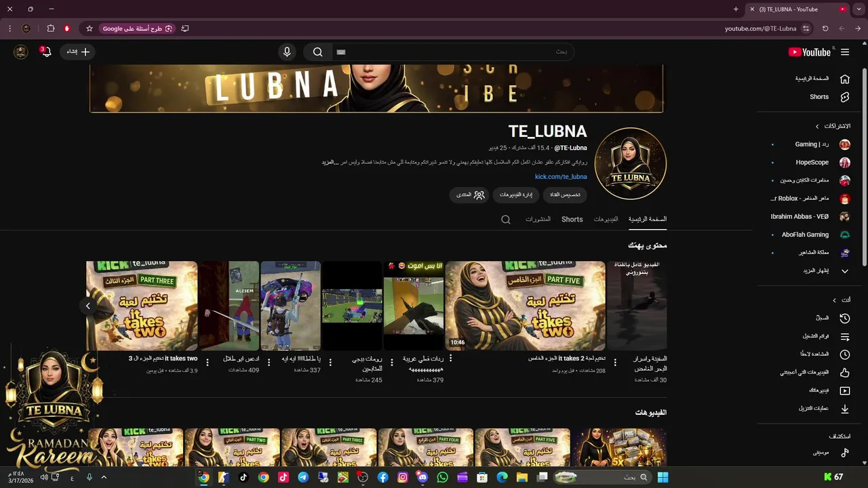Screen dimensions: 868x488
Task: Start voice search with microphone icon
Action: (287, 52)
